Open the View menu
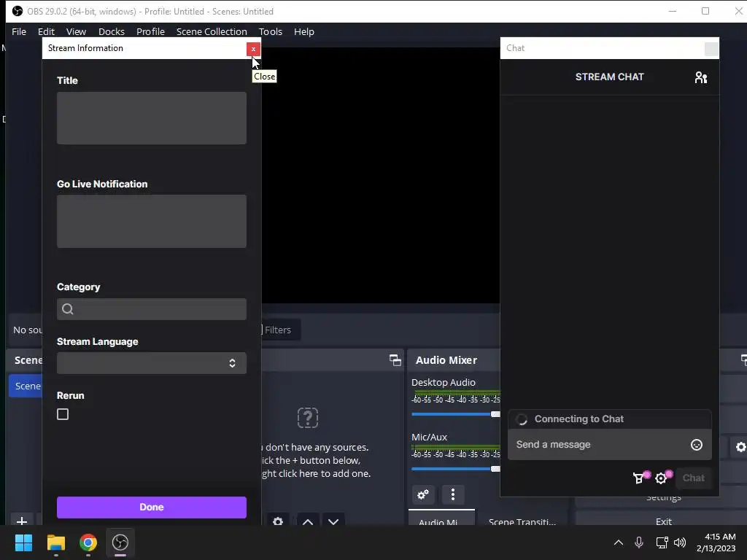The width and height of the screenshot is (747, 560). (76, 32)
